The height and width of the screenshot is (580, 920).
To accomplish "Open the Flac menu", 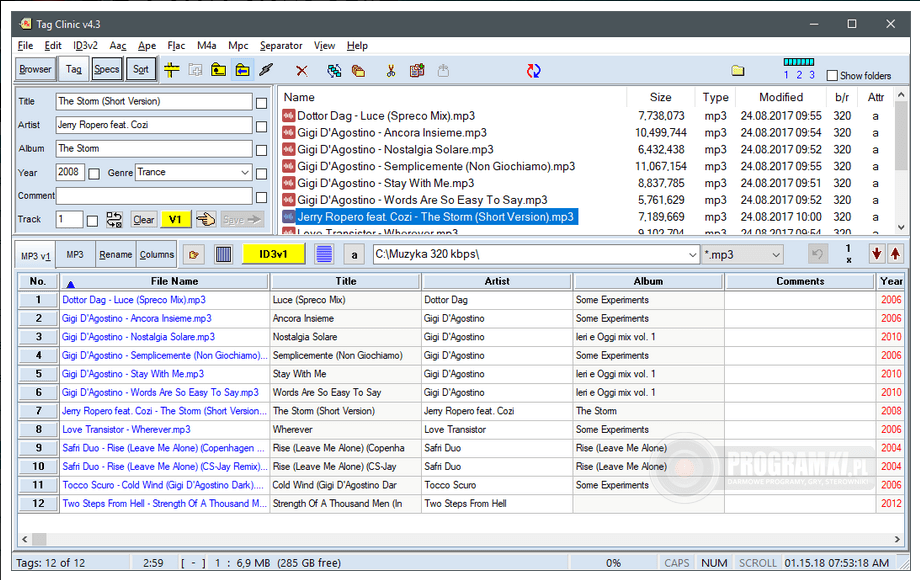I will 176,46.
